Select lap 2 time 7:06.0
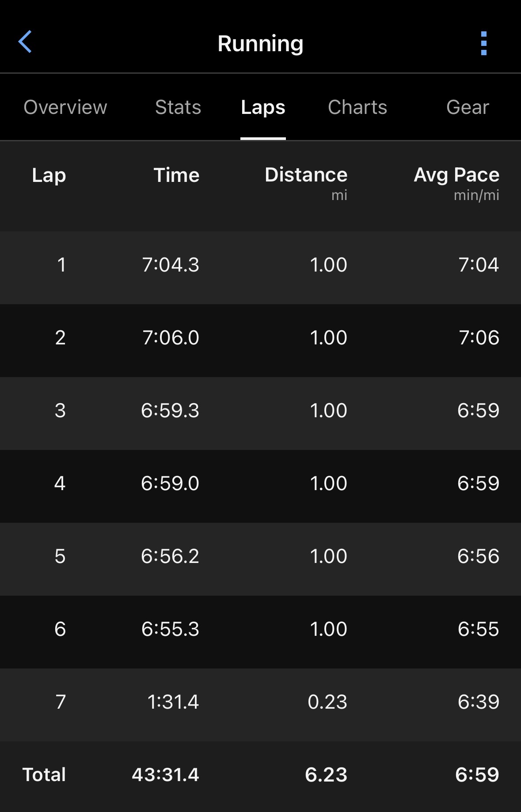The image size is (521, 812). click(171, 338)
